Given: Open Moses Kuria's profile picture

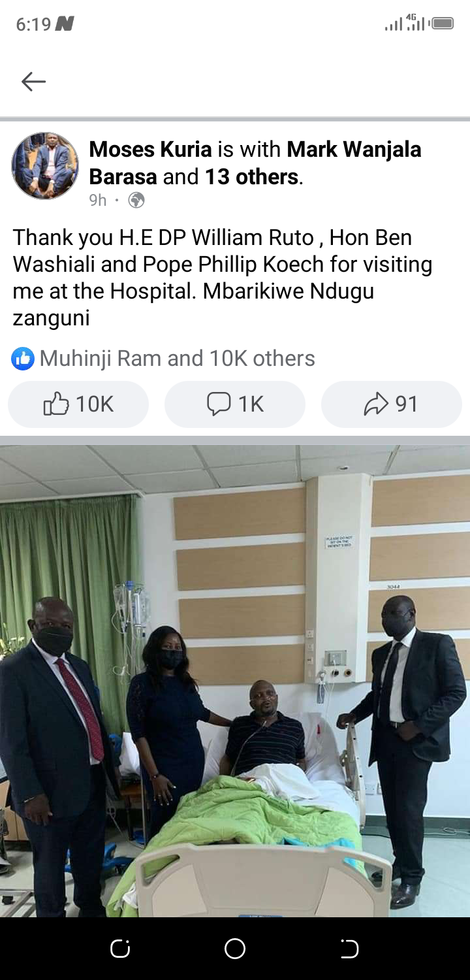Looking at the screenshot, I should pos(45,166).
